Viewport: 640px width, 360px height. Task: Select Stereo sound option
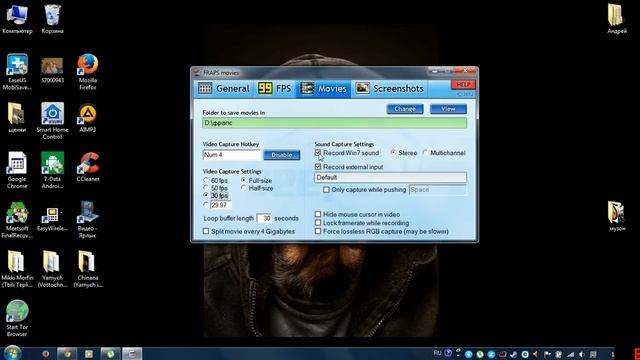[x=393, y=153]
